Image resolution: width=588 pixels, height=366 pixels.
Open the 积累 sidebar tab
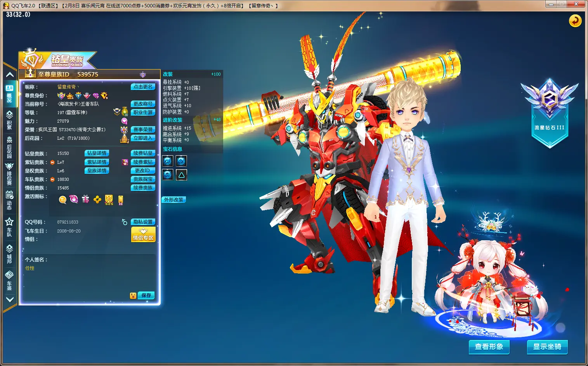[9, 120]
